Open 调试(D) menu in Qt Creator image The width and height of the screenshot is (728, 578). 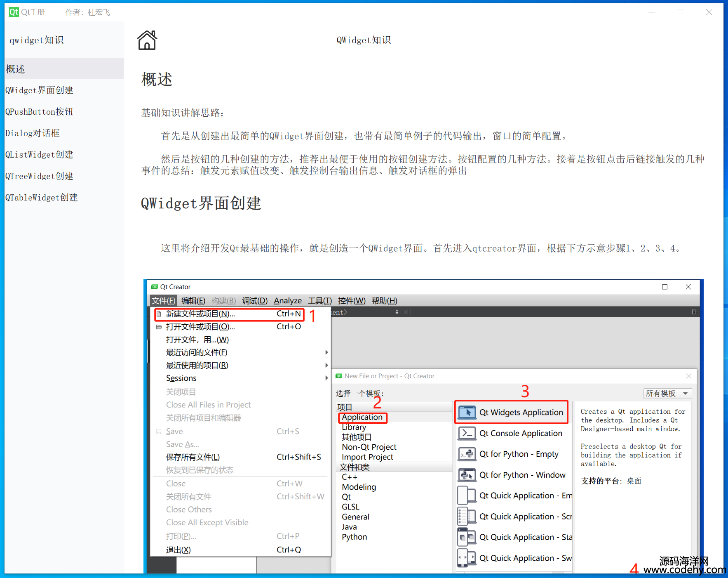(255, 300)
